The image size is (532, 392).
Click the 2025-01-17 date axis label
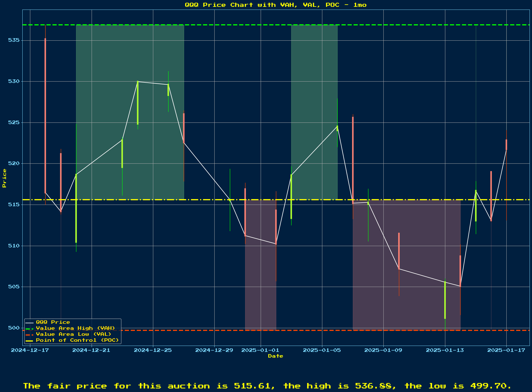tap(506, 350)
